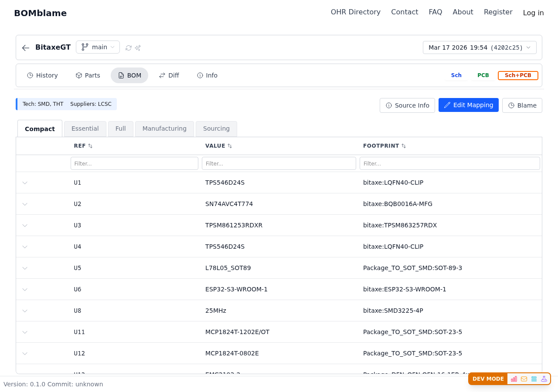The image size is (558, 392).
Task: Open the orange envelope dev tool
Action: (524, 379)
